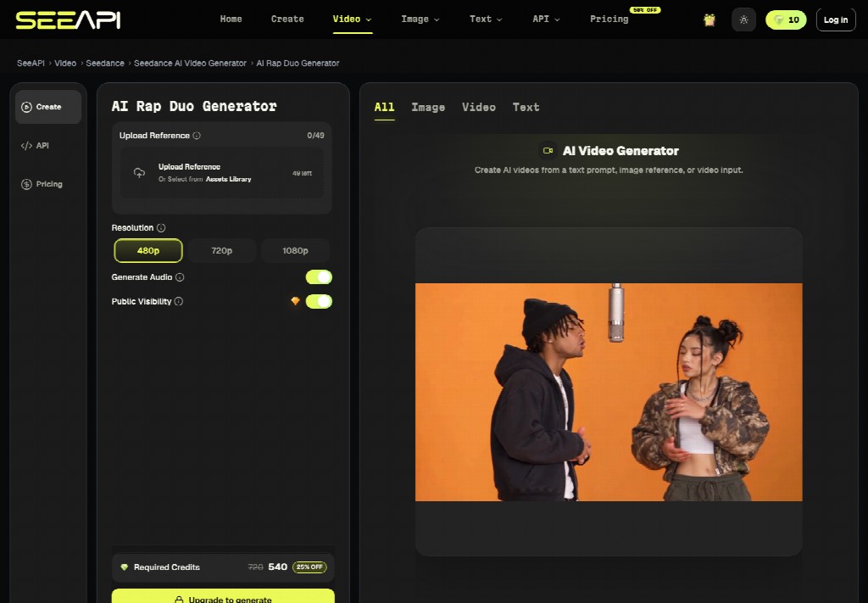The height and width of the screenshot is (603, 868).
Task: Click the Generate Audio info icon
Action: (180, 277)
